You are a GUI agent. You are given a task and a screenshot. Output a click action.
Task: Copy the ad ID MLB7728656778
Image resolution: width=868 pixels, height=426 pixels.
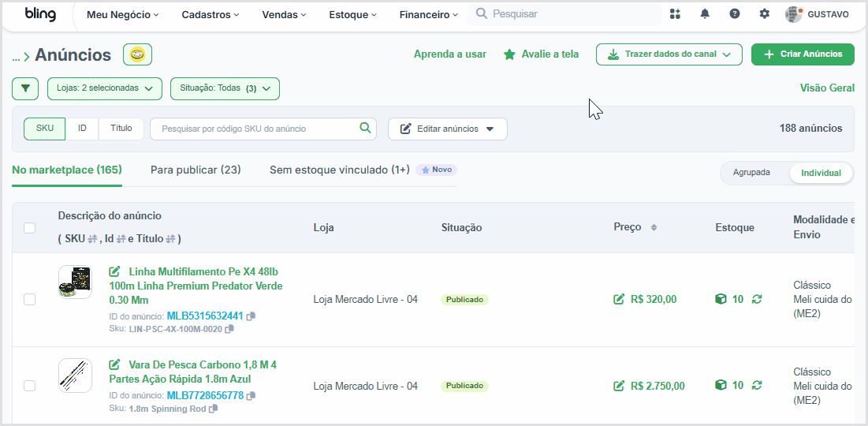(251, 396)
